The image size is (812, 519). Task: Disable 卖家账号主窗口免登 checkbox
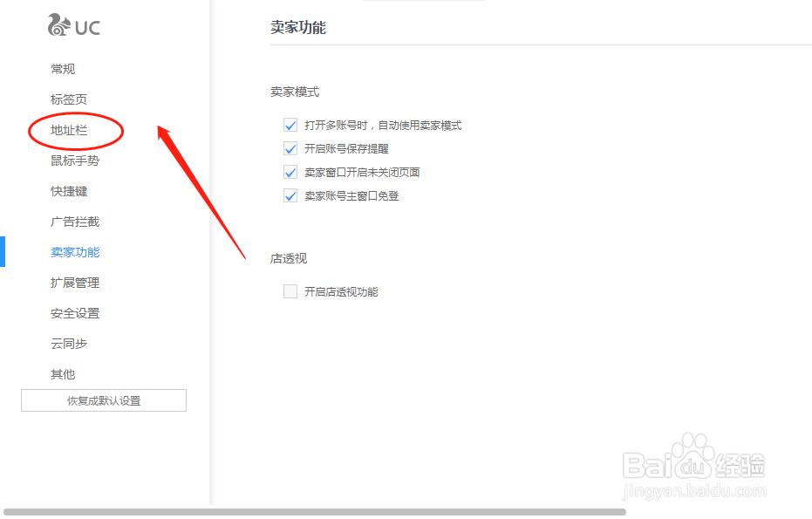point(290,195)
